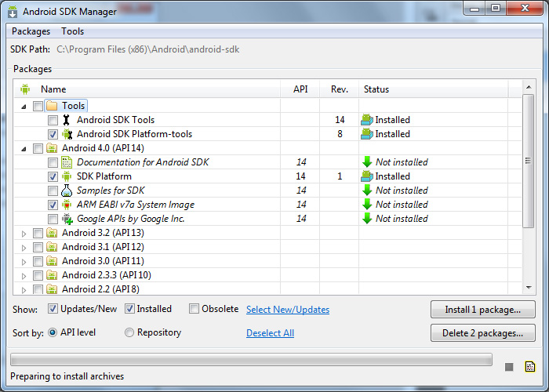This screenshot has height=392, width=549.
Task: Click the SDK Platform android icon
Action: pyautogui.click(x=67, y=176)
